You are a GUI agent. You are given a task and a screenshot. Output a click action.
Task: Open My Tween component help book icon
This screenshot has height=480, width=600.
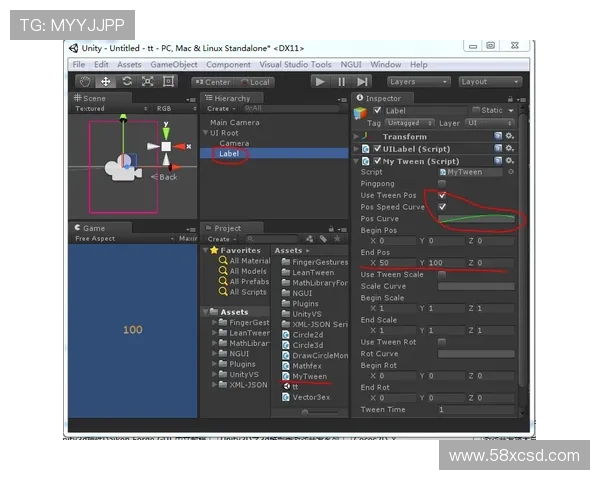point(498,160)
